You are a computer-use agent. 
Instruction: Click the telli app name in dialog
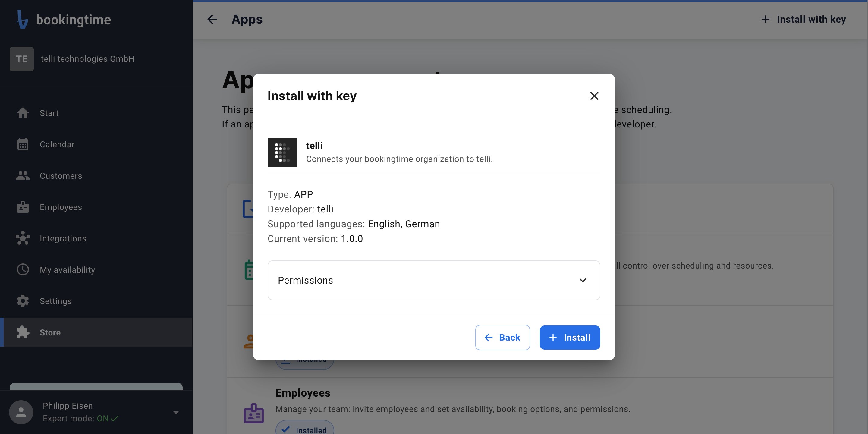314,146
